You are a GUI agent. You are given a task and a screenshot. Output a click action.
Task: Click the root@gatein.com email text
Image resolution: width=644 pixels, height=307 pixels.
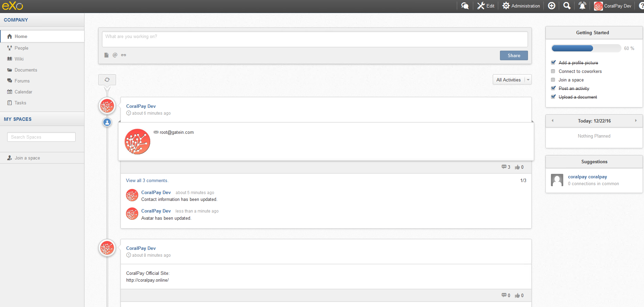point(177,132)
